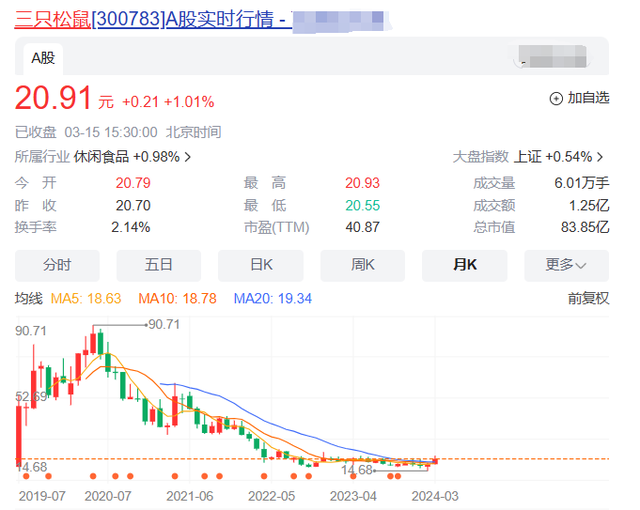Select the 月K chart tab
Image resolution: width=640 pixels, height=510 pixels.
pos(464,265)
